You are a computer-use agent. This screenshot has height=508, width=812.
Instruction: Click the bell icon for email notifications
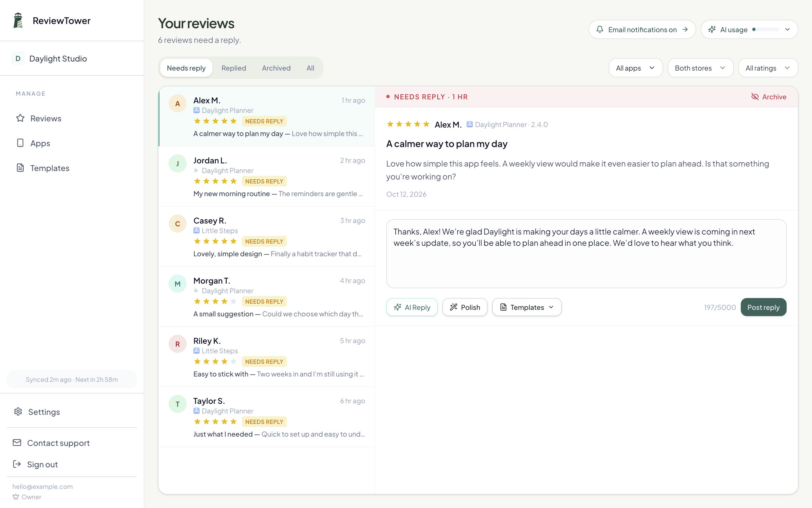pos(600,30)
